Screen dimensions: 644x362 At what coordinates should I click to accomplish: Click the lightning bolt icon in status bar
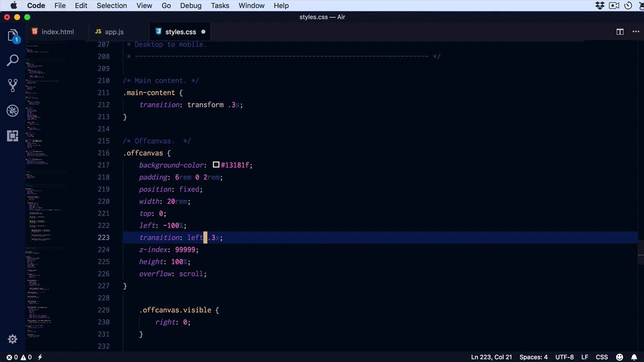40,357
